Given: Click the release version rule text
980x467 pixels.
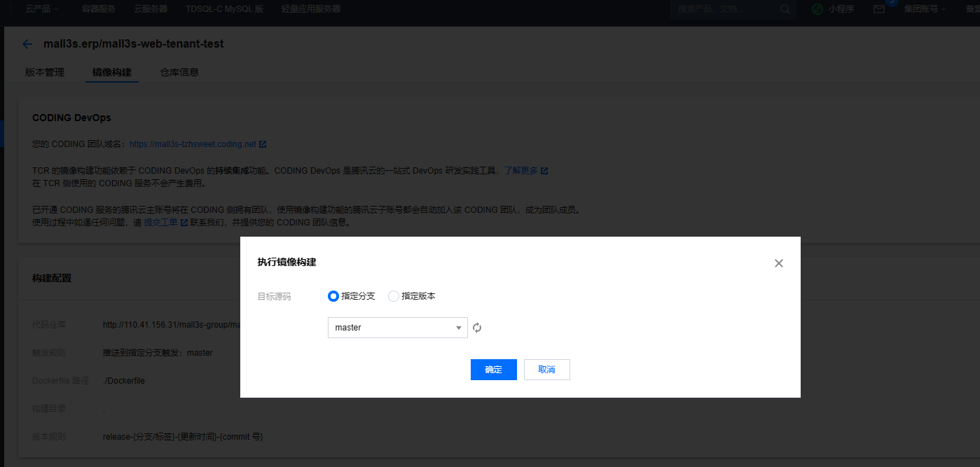Looking at the screenshot, I should coord(183,437).
